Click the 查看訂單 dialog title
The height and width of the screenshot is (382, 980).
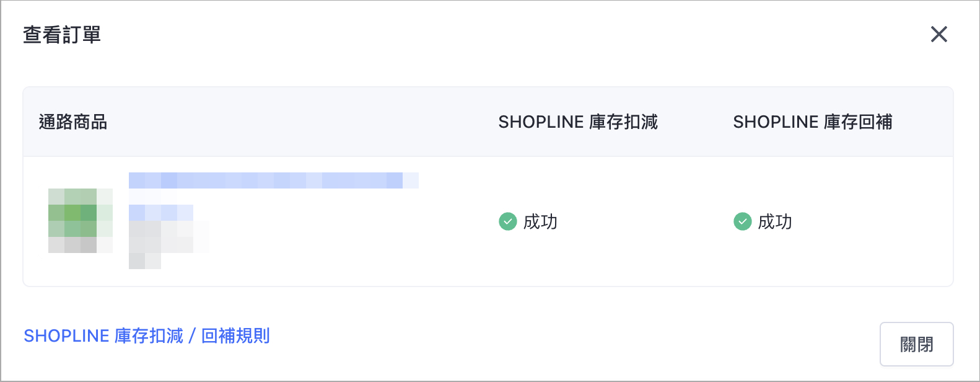point(62,35)
